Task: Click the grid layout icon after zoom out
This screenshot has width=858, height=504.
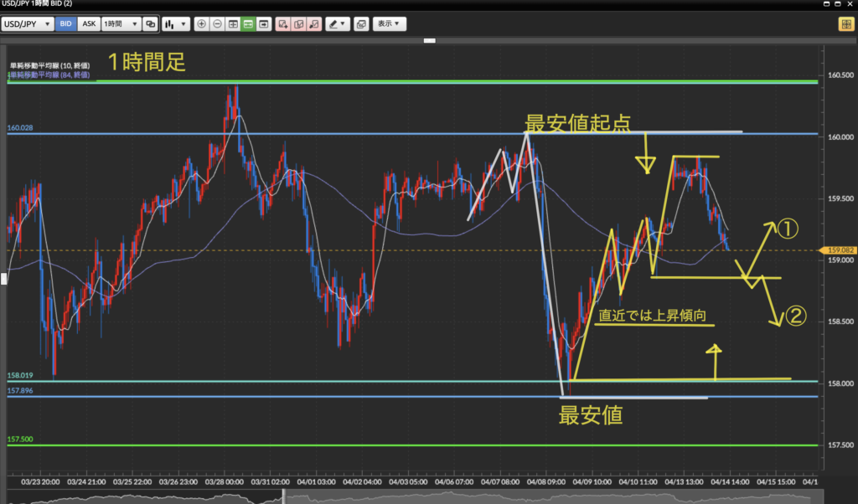Action: pyautogui.click(x=233, y=24)
